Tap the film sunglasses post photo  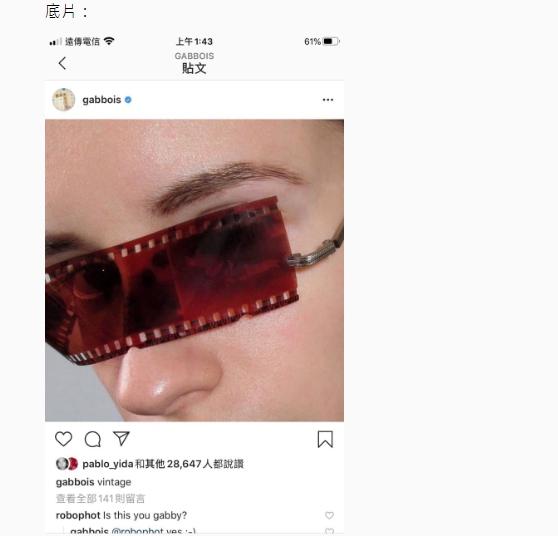click(x=194, y=270)
